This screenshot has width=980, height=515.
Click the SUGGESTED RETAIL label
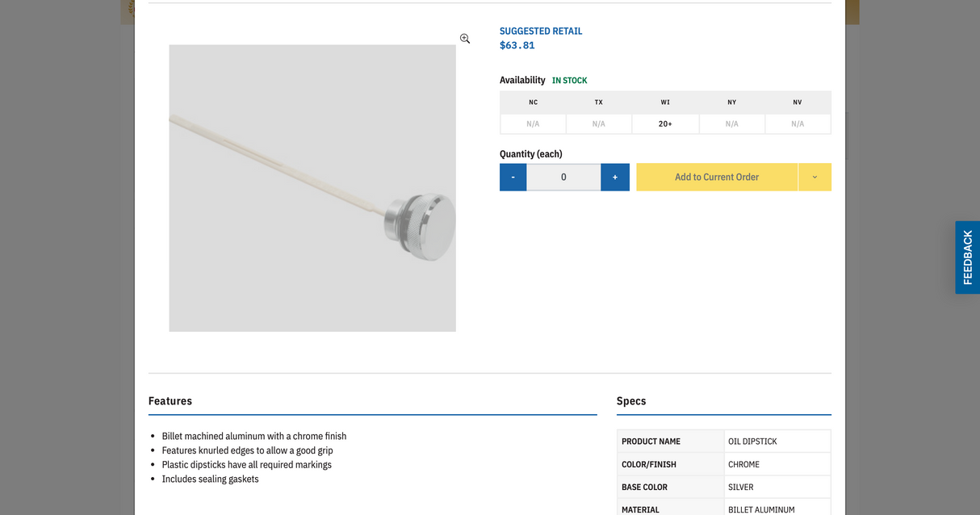pos(541,31)
